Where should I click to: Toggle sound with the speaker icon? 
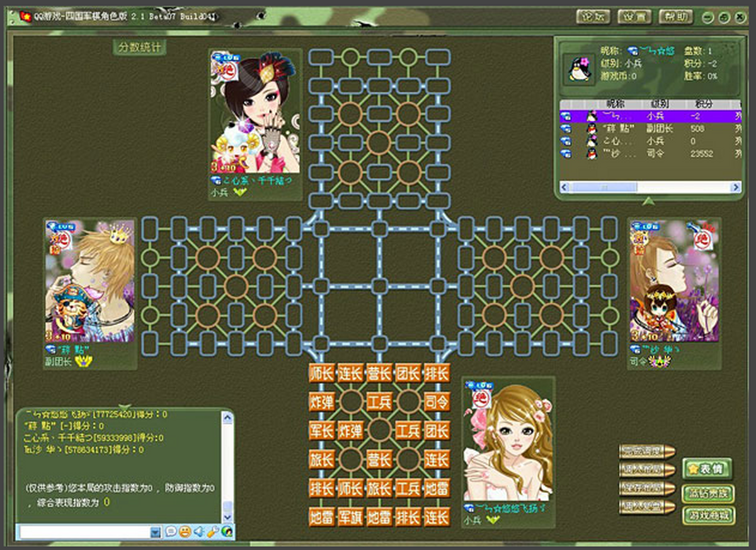(x=199, y=532)
